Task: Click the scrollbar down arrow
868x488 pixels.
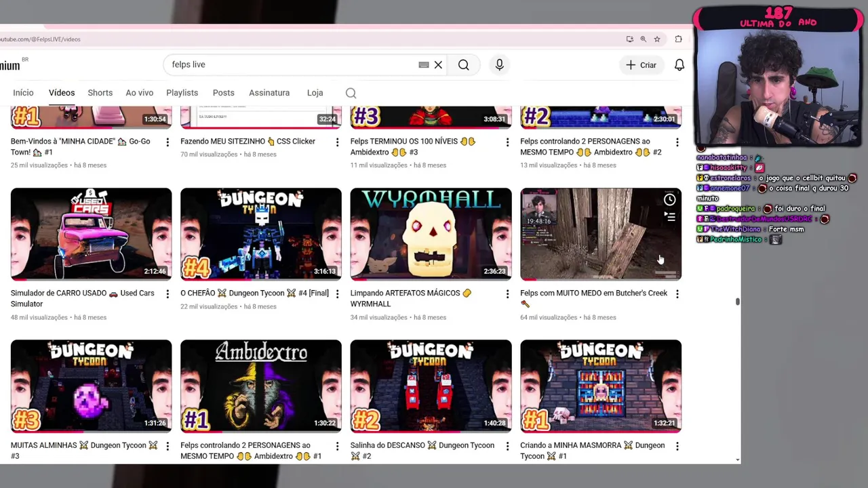Action: 737,460
